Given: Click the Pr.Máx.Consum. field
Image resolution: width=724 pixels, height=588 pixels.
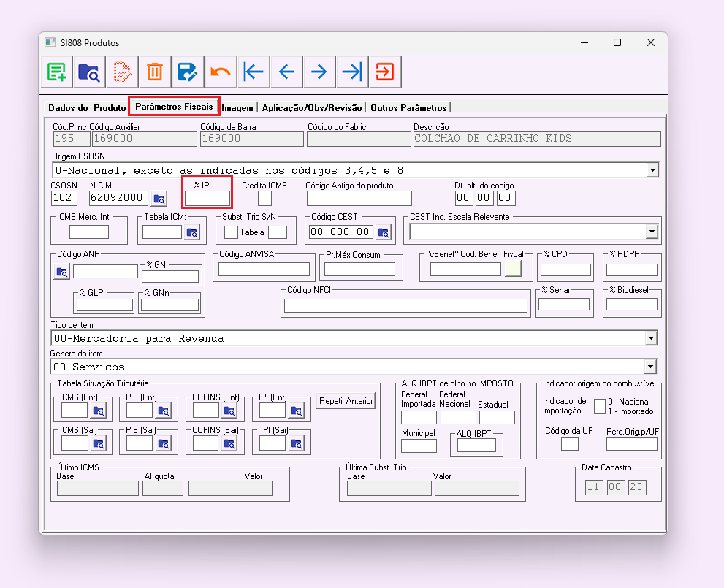Looking at the screenshot, I should [x=359, y=269].
